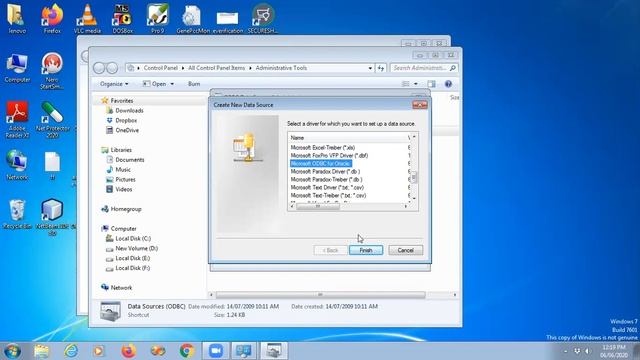Select the GenePccMon desktop icon
This screenshot has width=640, height=360.
tap(192, 18)
